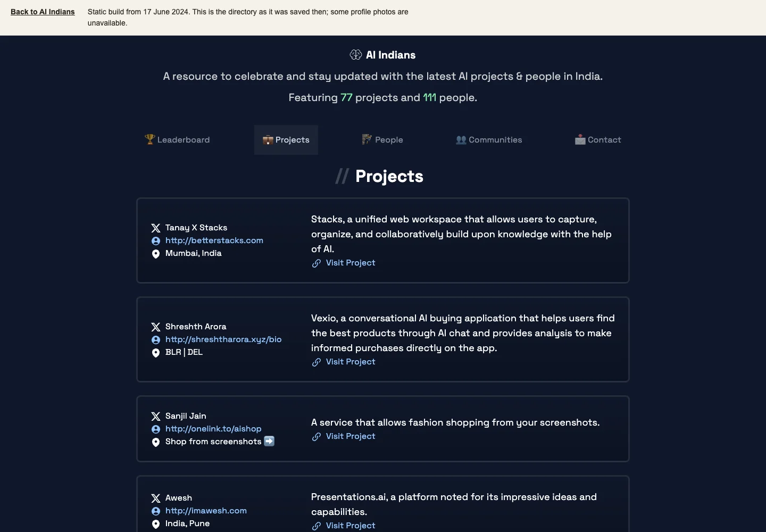Click the name Tanay X Stacks

click(x=196, y=228)
